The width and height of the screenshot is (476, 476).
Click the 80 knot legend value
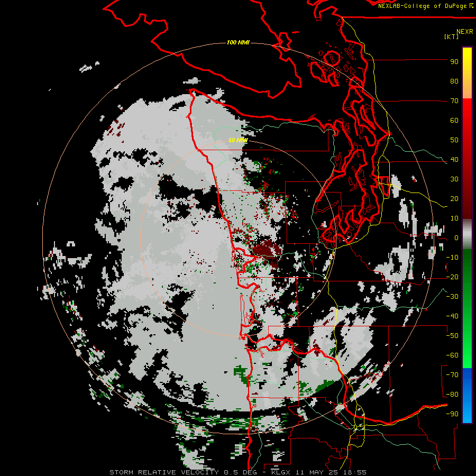454,81
